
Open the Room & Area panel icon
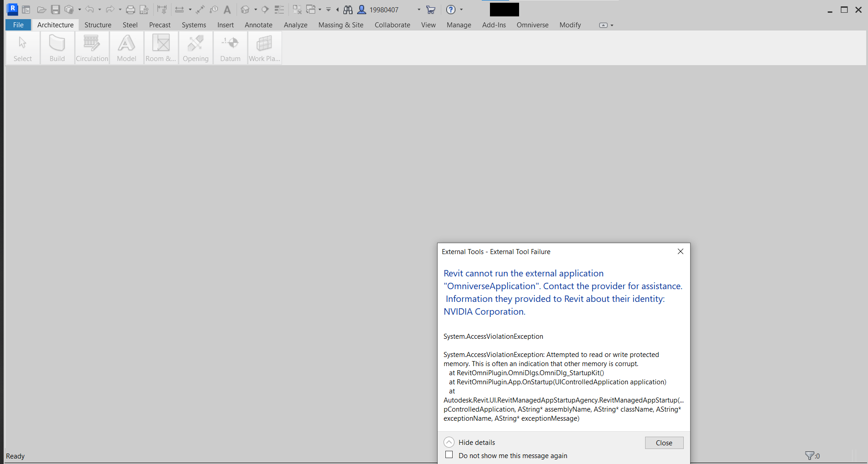pyautogui.click(x=161, y=48)
